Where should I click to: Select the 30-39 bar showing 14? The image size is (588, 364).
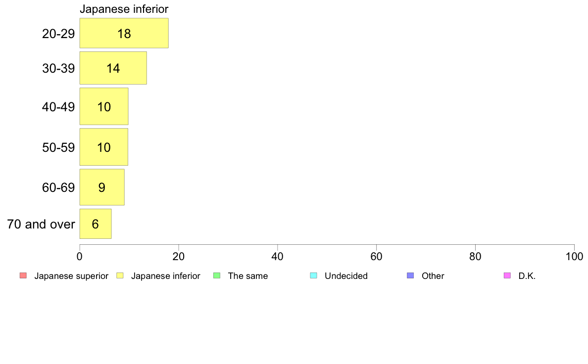point(113,68)
